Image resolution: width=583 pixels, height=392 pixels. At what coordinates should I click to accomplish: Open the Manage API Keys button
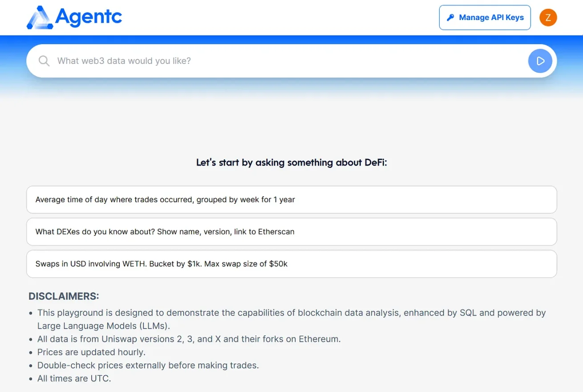[485, 18]
